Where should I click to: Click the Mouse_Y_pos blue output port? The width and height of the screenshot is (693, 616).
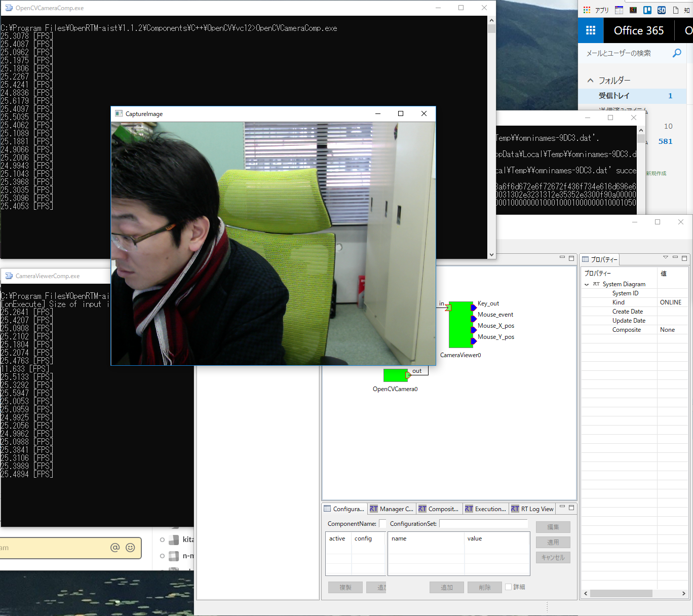click(474, 341)
